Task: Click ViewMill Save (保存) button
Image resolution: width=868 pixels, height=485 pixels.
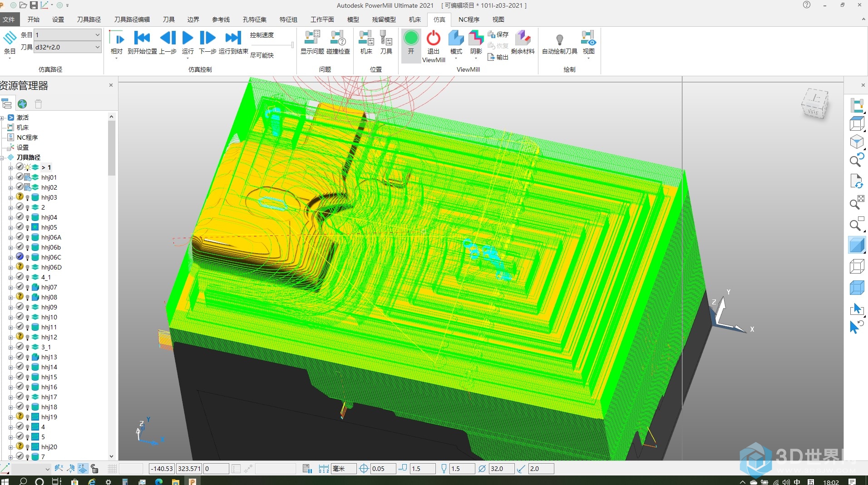Action: tap(498, 34)
